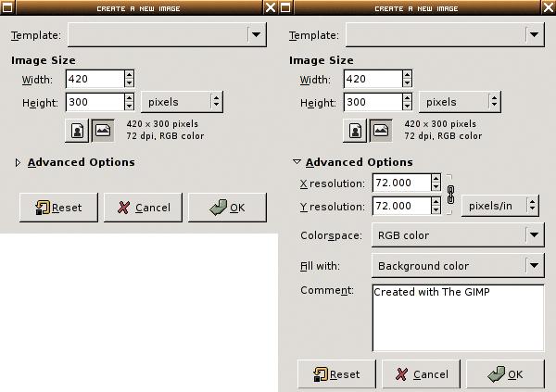This screenshot has width=556, height=392.
Task: Click the X resolution input field
Action: tap(402, 183)
